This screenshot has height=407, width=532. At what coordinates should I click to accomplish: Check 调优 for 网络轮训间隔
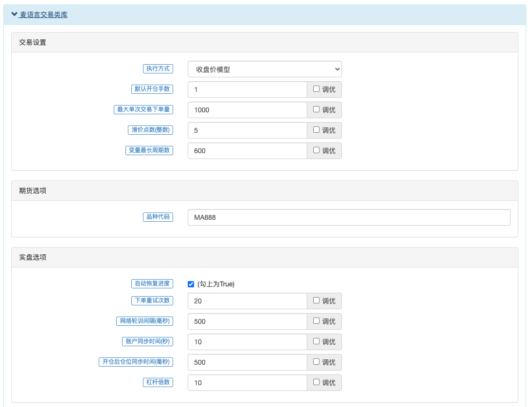pyautogui.click(x=316, y=321)
